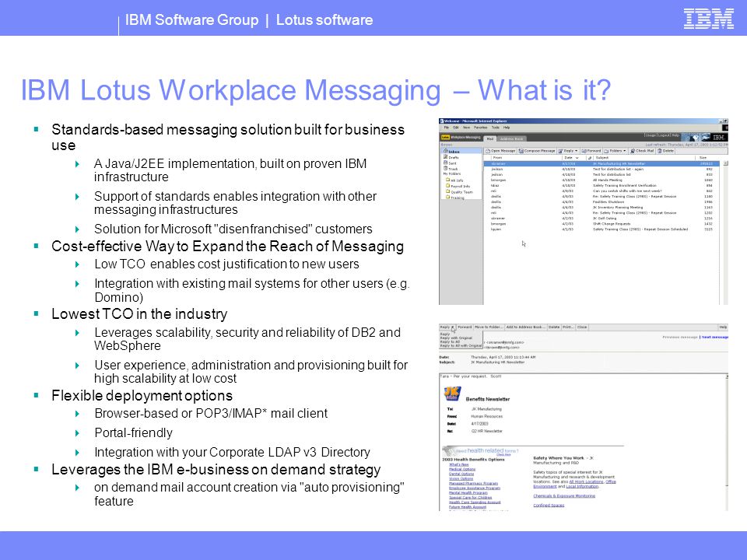Go to Previous message link

tap(680, 337)
